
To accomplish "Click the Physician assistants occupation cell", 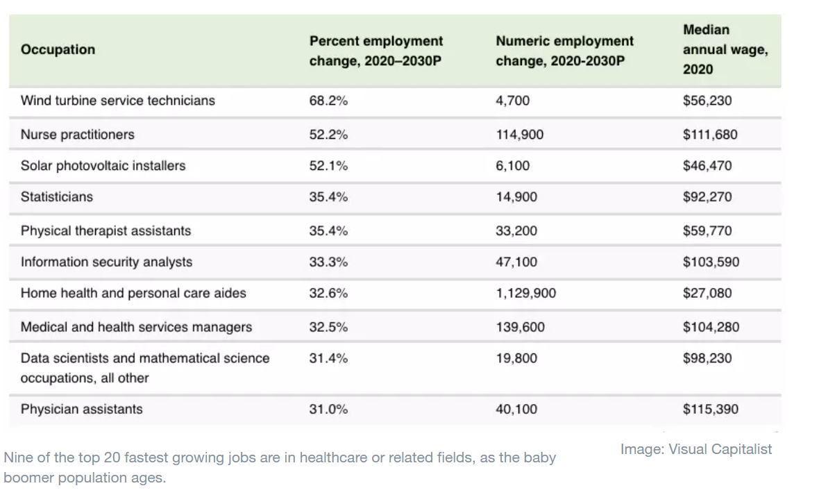I will pos(81,410).
